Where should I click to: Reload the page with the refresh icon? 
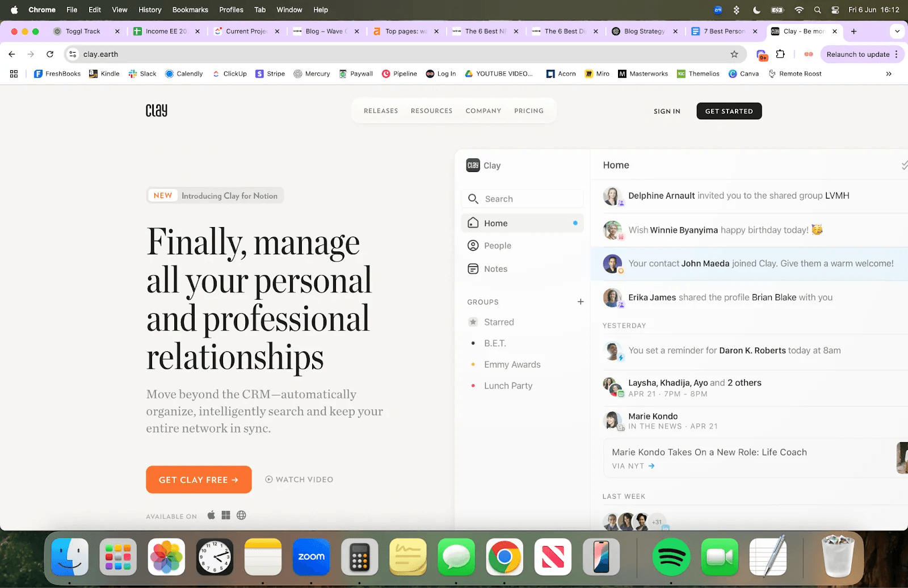[x=50, y=54]
